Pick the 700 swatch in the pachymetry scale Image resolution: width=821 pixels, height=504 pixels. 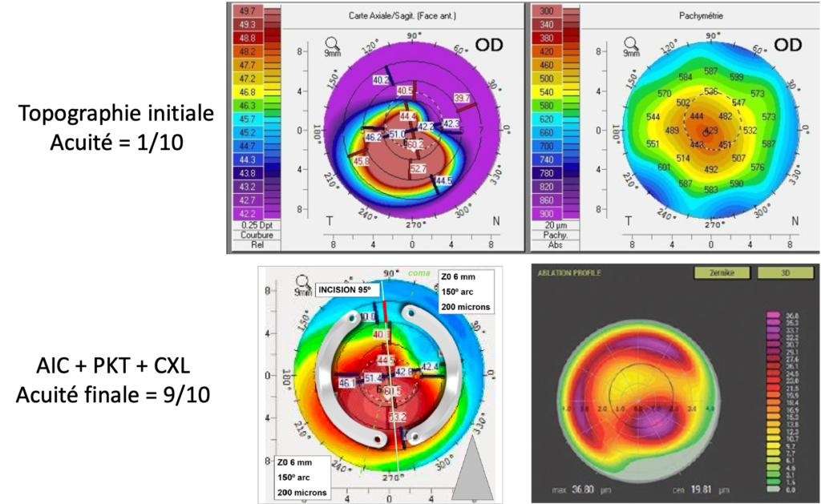(x=546, y=146)
